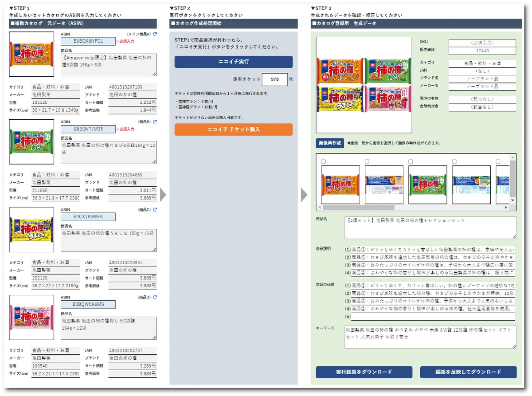Click the refresh icon beside 商品D
The image size is (532, 396).
pos(155,297)
